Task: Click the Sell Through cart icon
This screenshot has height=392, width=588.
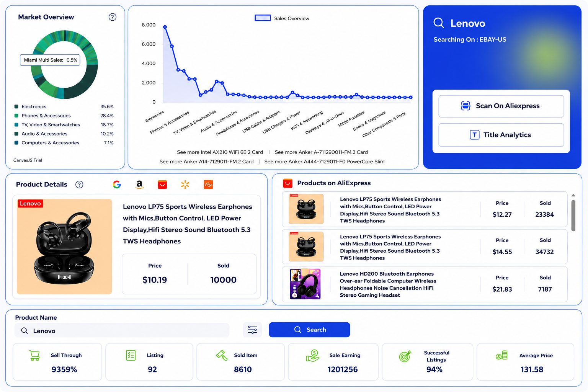Action: click(x=34, y=356)
